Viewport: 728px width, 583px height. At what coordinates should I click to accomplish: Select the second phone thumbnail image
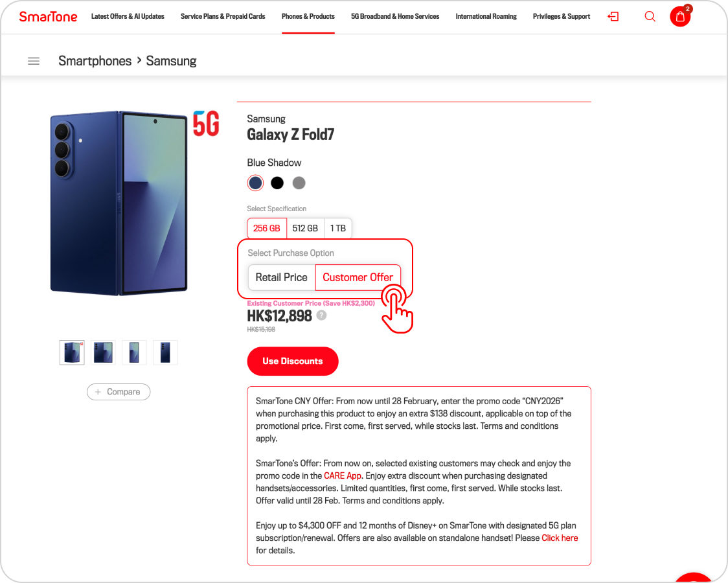[x=103, y=352]
